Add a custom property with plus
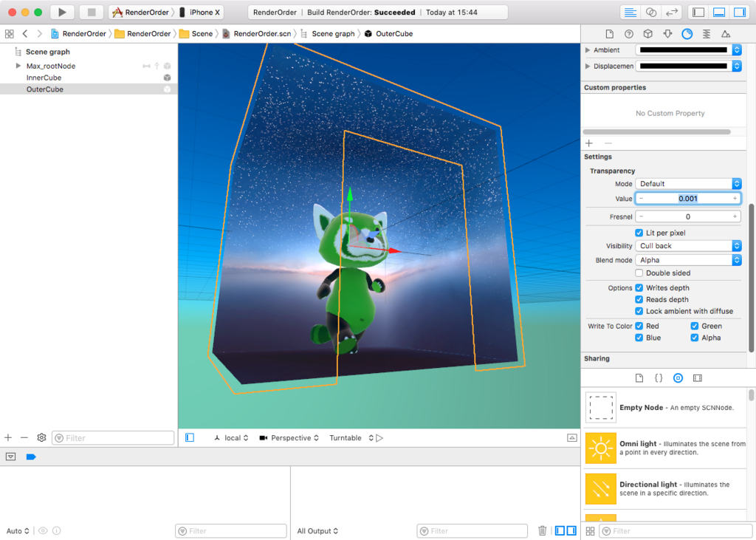The height and width of the screenshot is (540, 756). pyautogui.click(x=588, y=143)
